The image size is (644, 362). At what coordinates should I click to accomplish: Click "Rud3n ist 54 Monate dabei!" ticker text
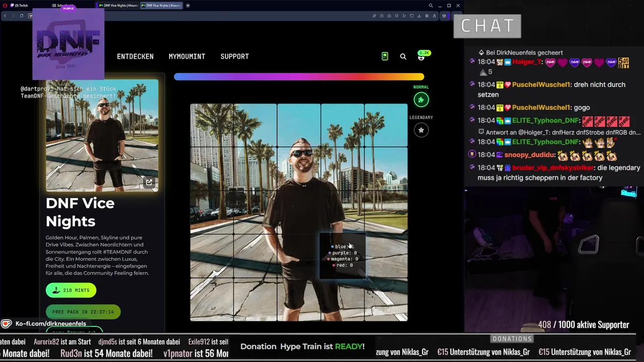106,353
